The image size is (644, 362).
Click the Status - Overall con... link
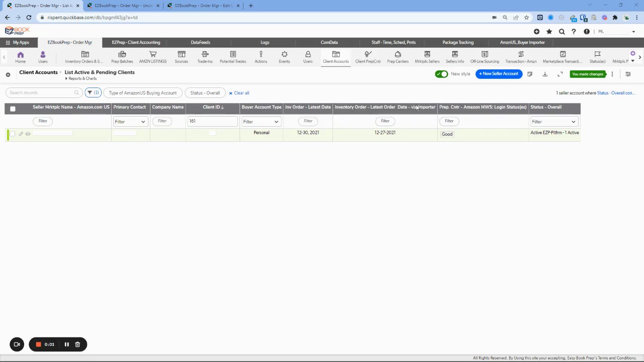click(616, 93)
